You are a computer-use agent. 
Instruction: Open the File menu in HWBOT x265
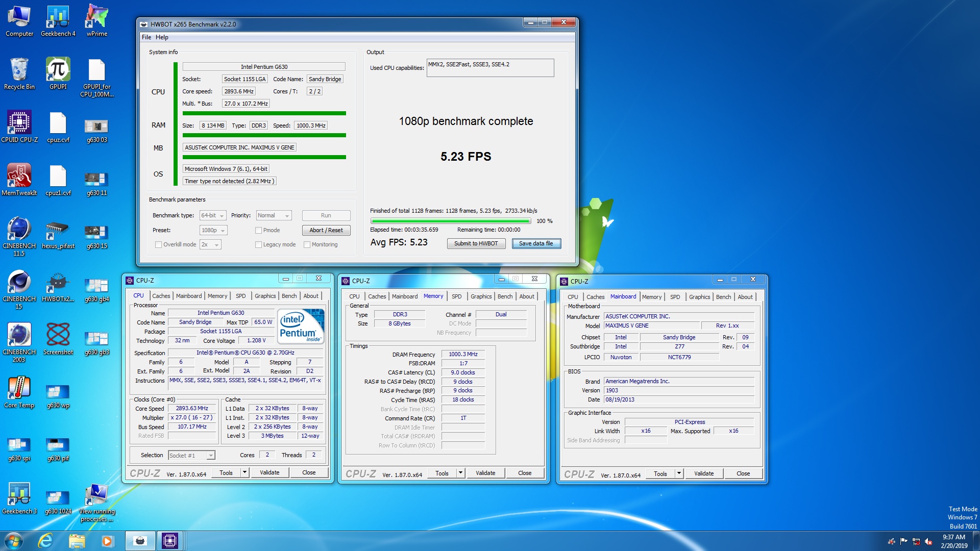pos(146,37)
